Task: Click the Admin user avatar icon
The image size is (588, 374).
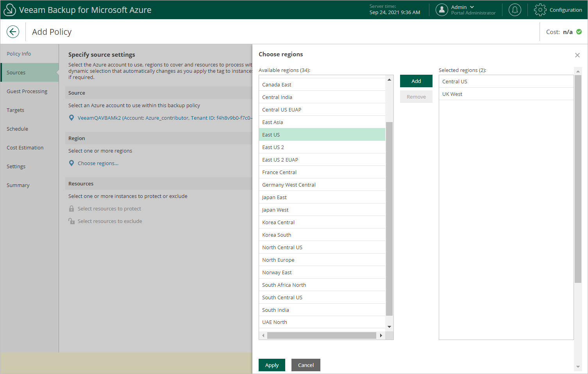Action: tap(442, 10)
